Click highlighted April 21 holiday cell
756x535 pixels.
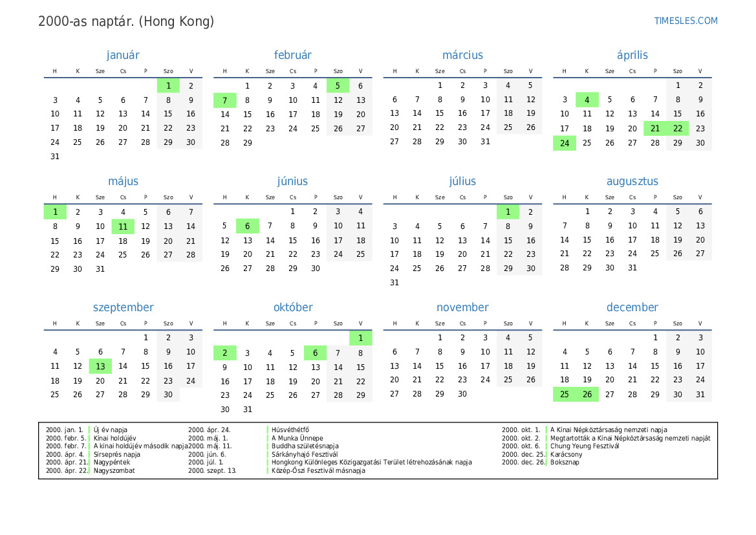[654, 128]
